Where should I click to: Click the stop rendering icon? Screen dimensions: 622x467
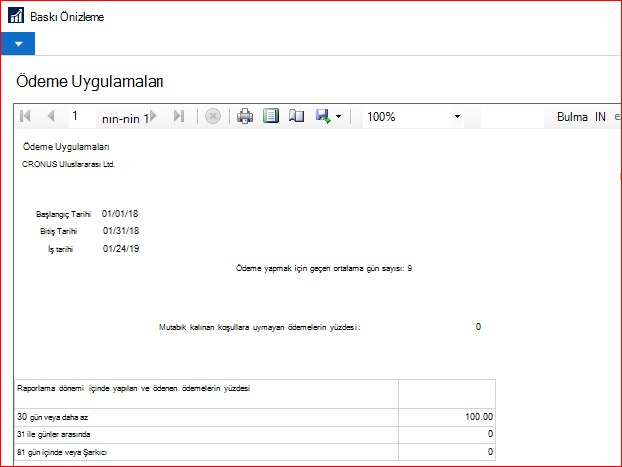[x=213, y=117]
